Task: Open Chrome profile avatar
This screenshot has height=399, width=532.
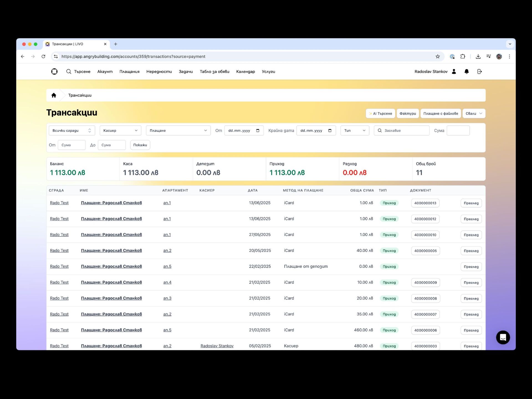Action: pyautogui.click(x=499, y=57)
